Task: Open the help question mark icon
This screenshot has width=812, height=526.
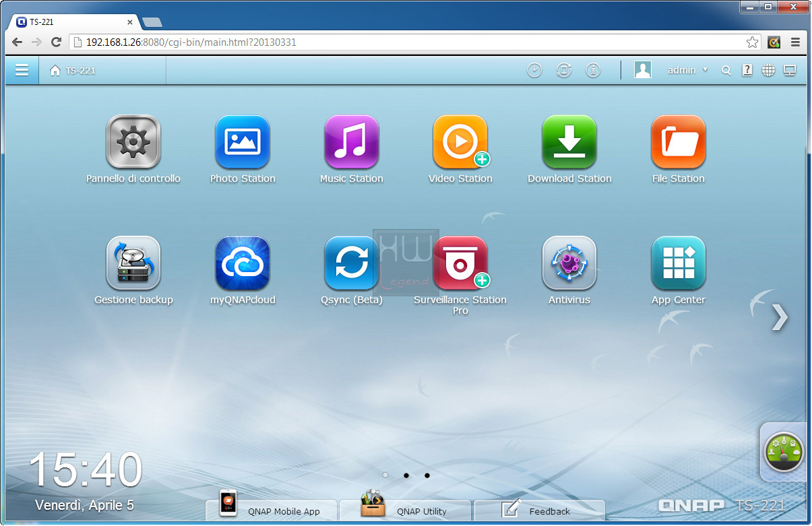Action: (747, 70)
